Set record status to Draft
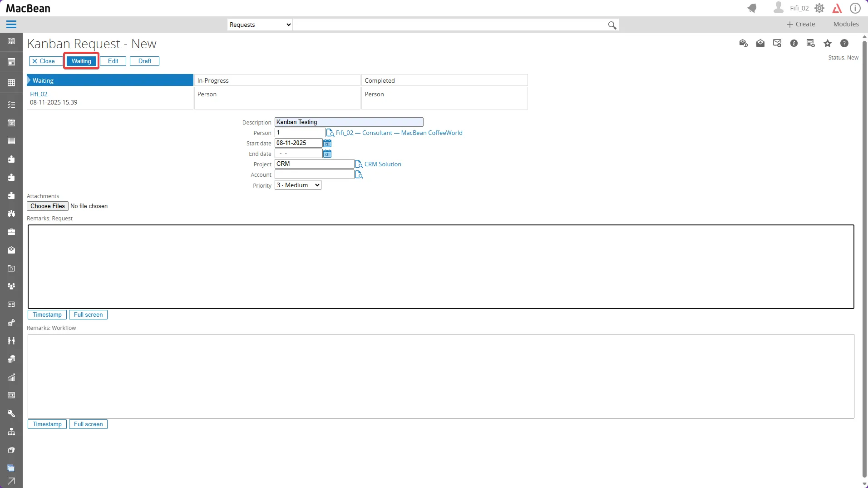This screenshot has height=488, width=868. pos(144,61)
